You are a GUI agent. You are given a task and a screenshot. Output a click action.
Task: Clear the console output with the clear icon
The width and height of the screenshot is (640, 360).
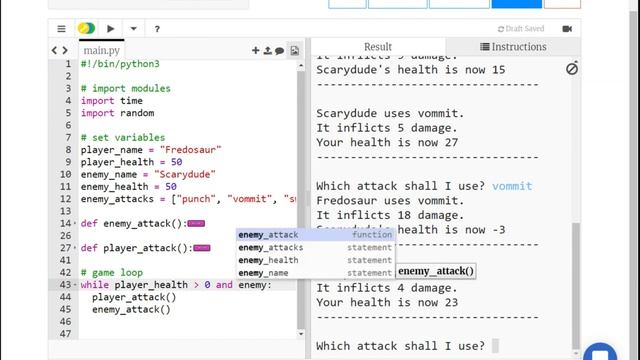coord(572,69)
